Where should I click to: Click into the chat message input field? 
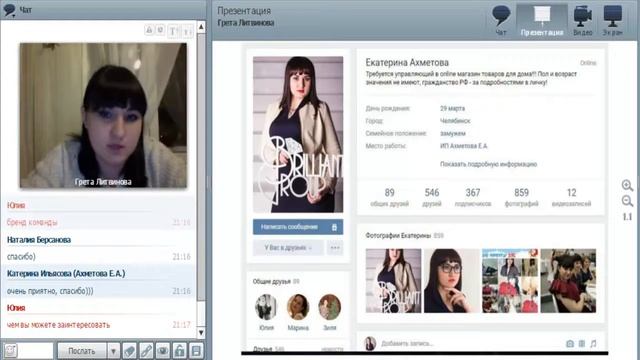tap(36, 351)
